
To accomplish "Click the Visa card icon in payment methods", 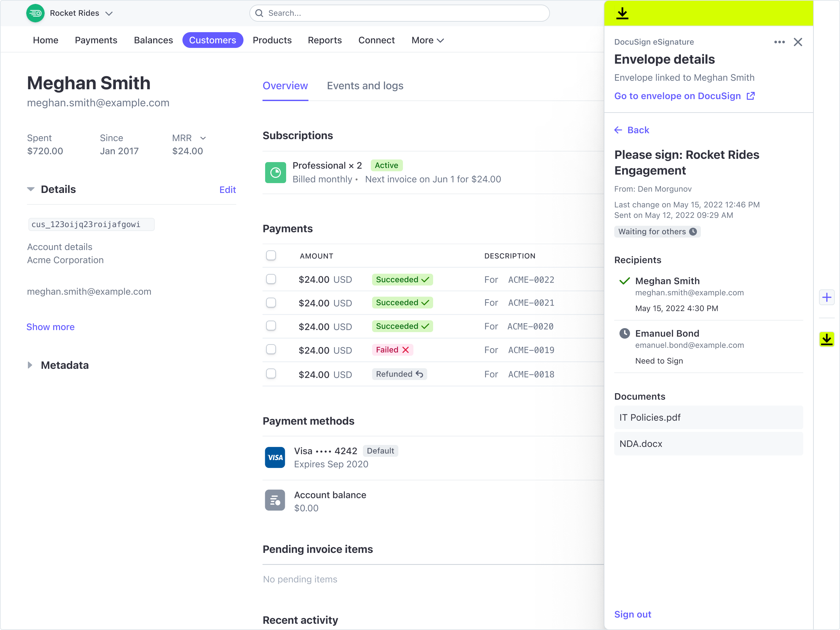I will pyautogui.click(x=275, y=457).
